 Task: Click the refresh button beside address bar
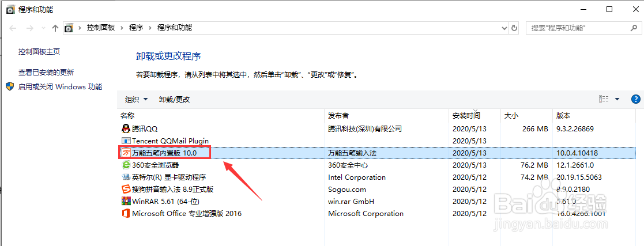tap(514, 28)
